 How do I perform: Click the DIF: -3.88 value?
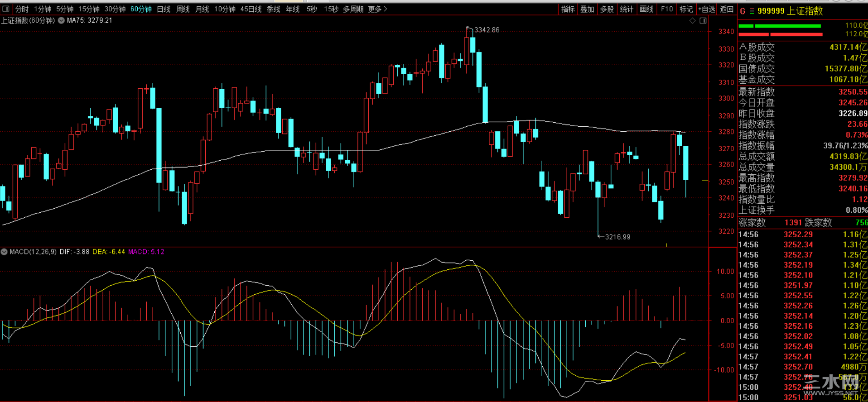click(74, 252)
